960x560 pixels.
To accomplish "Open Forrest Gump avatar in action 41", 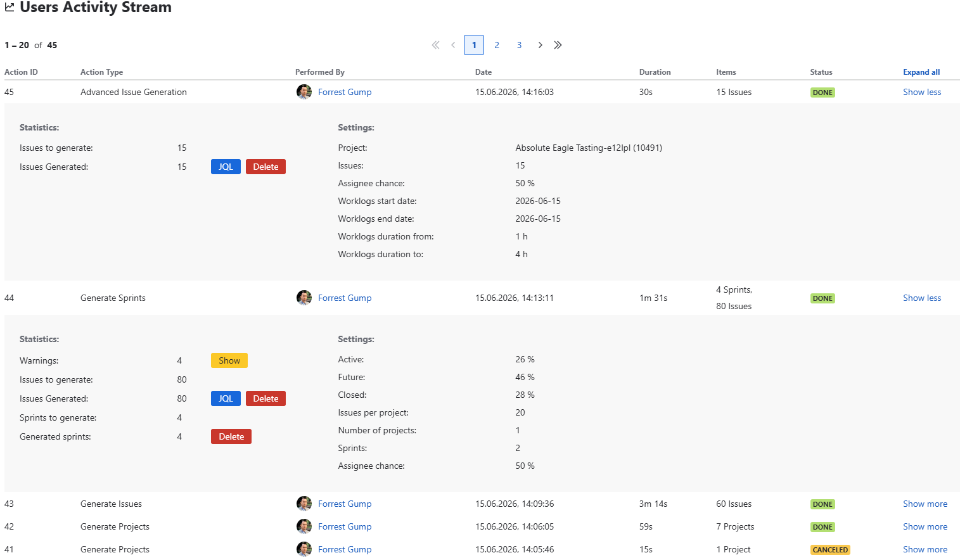I will coord(304,549).
